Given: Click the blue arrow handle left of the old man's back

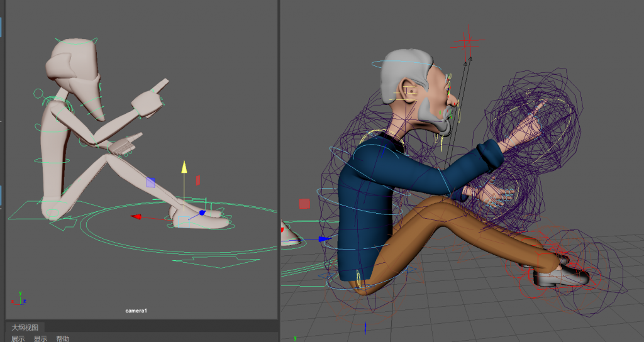Looking at the screenshot, I should pyautogui.click(x=325, y=238).
